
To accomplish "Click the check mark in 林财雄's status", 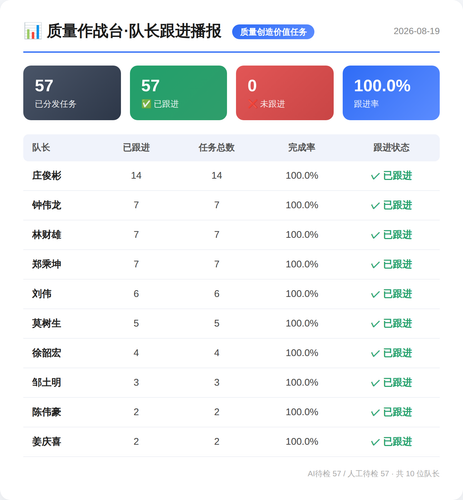I will pyautogui.click(x=375, y=235).
